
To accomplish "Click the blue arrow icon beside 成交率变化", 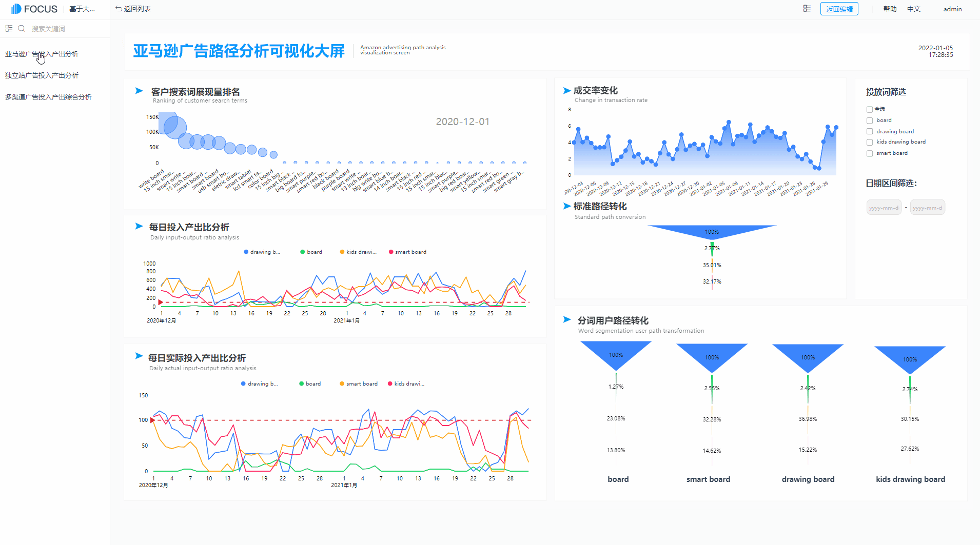I will (566, 90).
